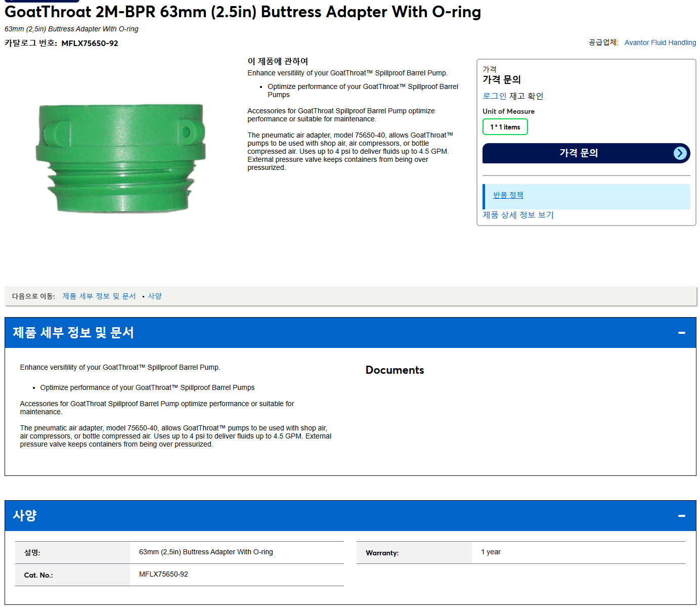Click the Unit of Measure label
The height and width of the screenshot is (615, 700).
(x=508, y=111)
